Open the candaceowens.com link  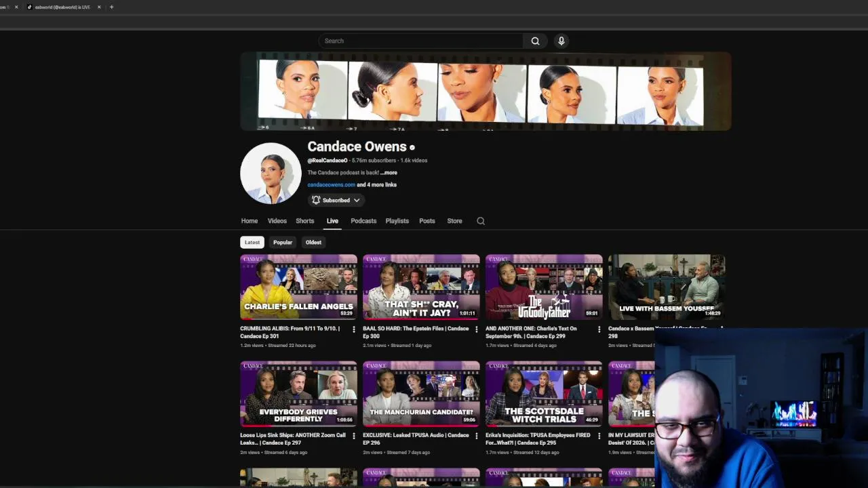click(x=331, y=185)
